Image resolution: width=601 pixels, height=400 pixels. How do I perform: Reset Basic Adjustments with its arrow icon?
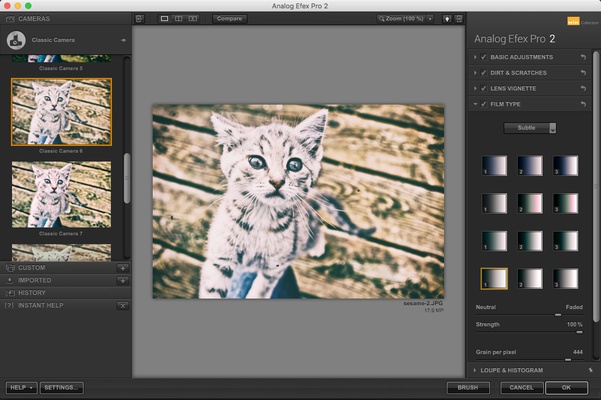(x=583, y=58)
